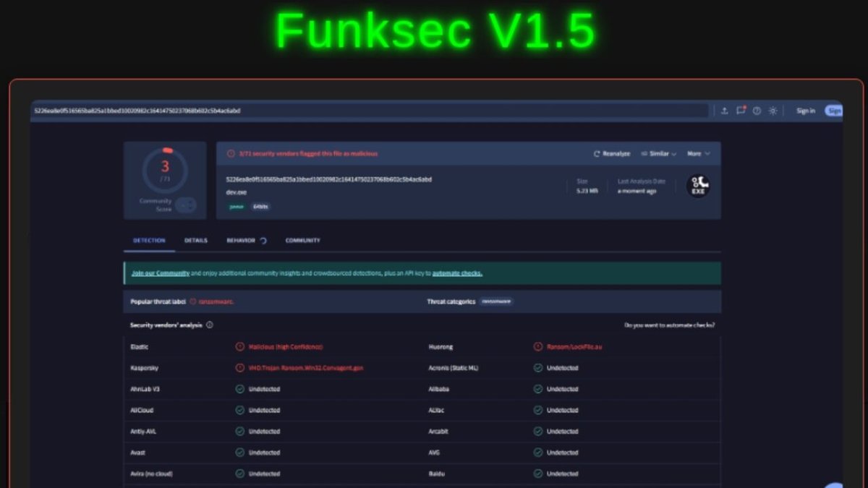The height and width of the screenshot is (488, 868).
Task: Toggle the light/dark theme sun icon
Action: (x=773, y=110)
